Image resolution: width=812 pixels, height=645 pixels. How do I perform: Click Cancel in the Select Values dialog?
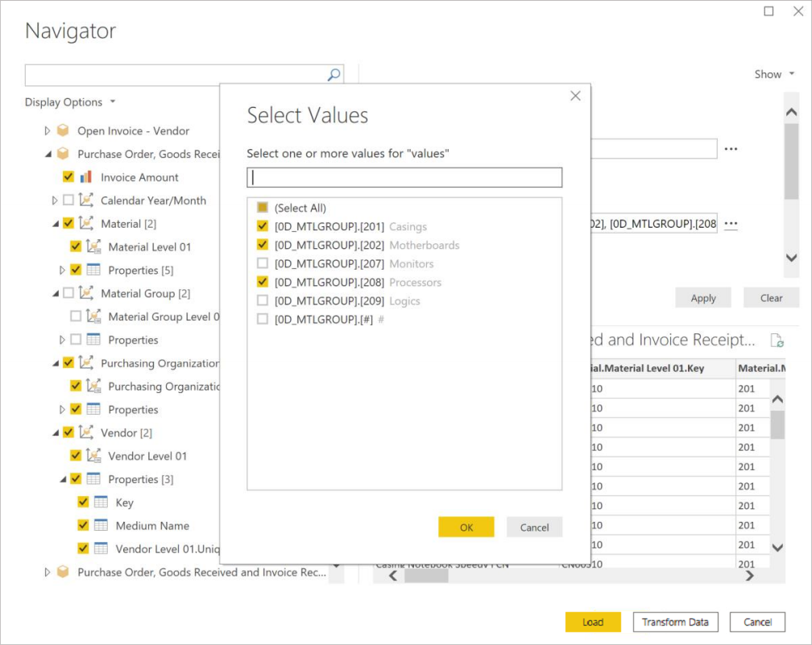[534, 527]
